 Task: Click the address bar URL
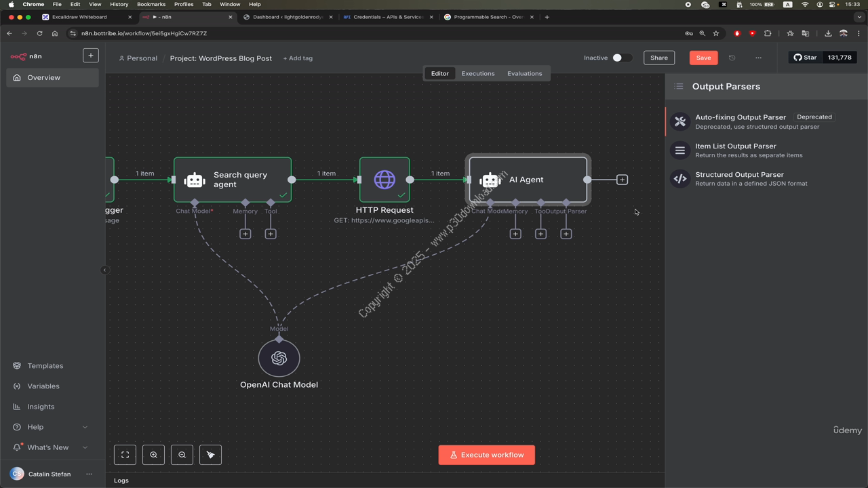(144, 33)
